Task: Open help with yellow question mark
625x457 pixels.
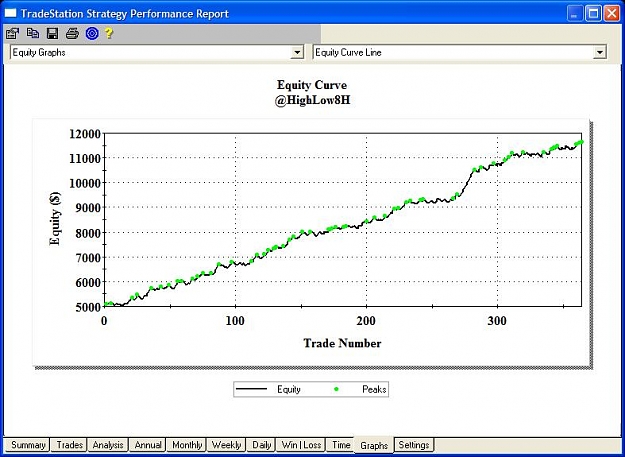Action: point(109,33)
